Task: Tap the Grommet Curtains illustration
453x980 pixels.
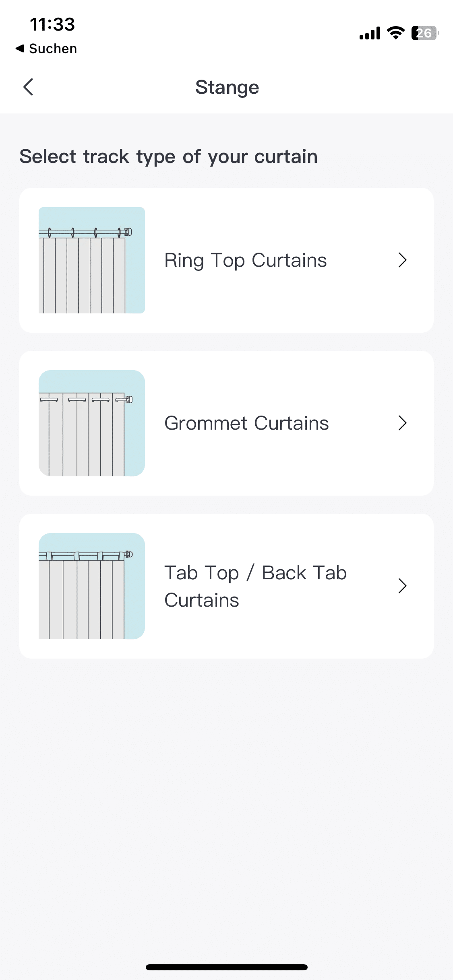Action: (92, 423)
